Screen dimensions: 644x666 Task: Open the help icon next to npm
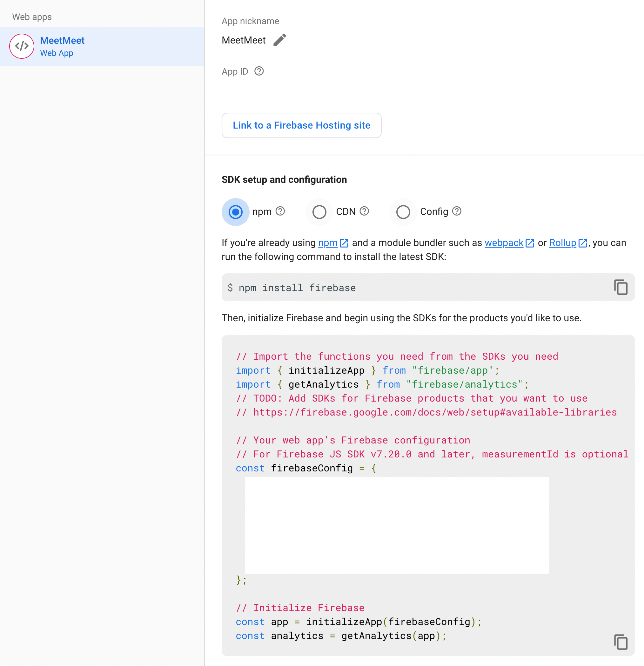coord(280,211)
